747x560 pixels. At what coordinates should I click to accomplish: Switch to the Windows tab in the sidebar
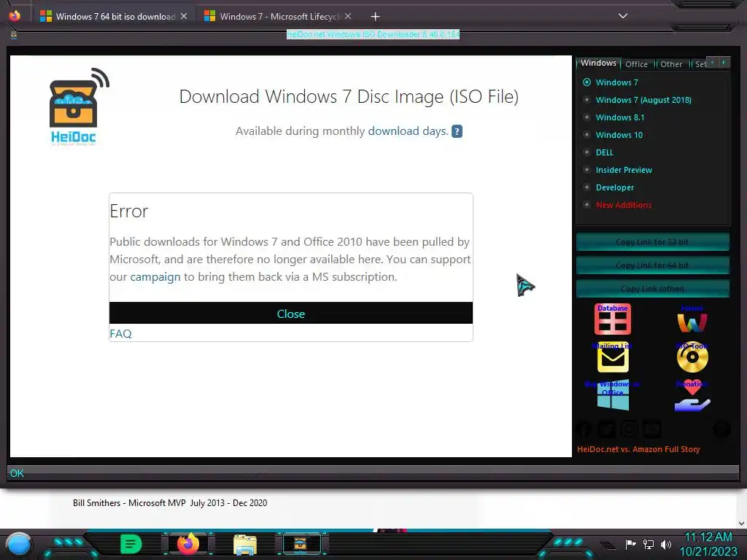tap(598, 63)
